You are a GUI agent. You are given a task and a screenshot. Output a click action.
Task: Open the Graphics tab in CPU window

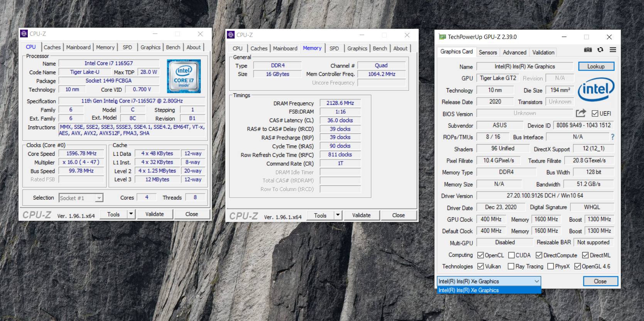tap(150, 47)
